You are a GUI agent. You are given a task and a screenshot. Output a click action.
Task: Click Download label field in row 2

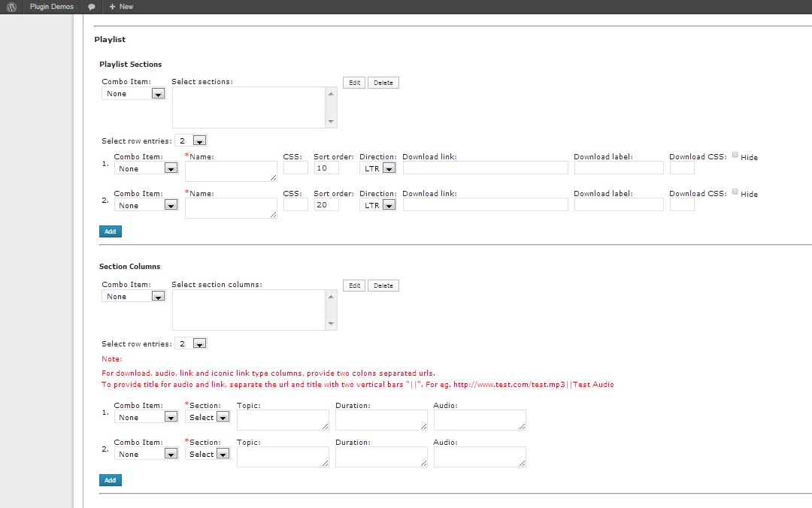pyautogui.click(x=619, y=204)
